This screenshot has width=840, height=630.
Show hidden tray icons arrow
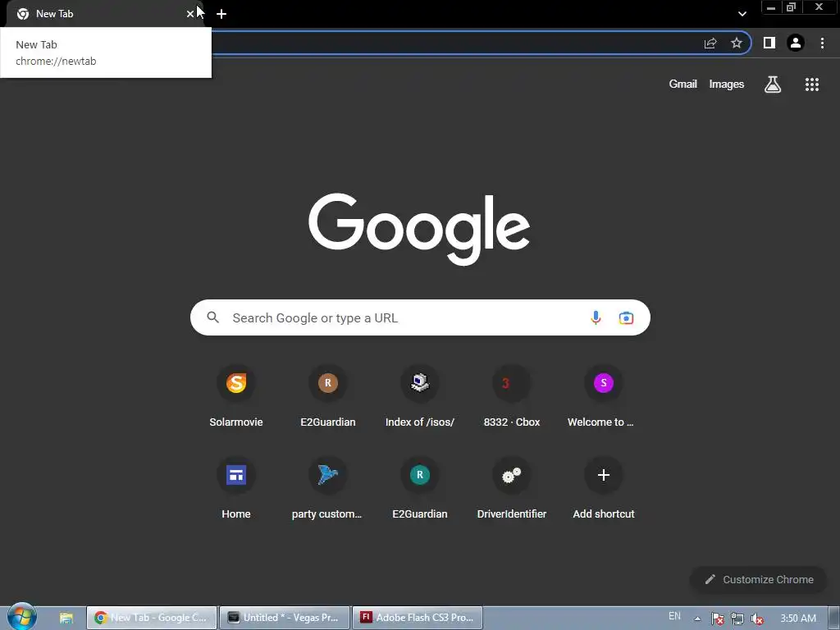tap(697, 619)
